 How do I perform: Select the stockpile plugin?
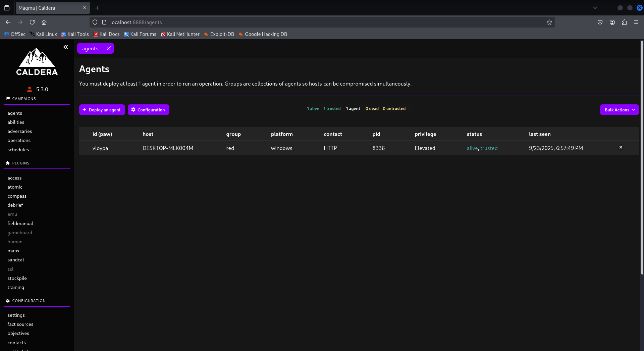(17, 278)
